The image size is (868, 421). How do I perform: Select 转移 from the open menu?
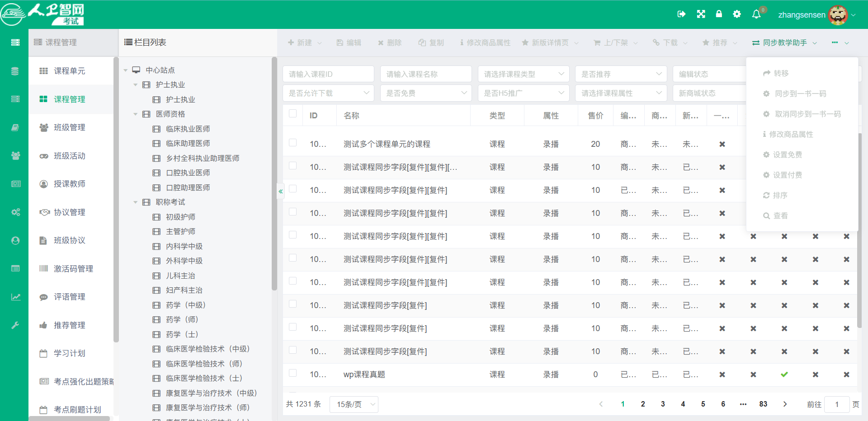pos(780,73)
